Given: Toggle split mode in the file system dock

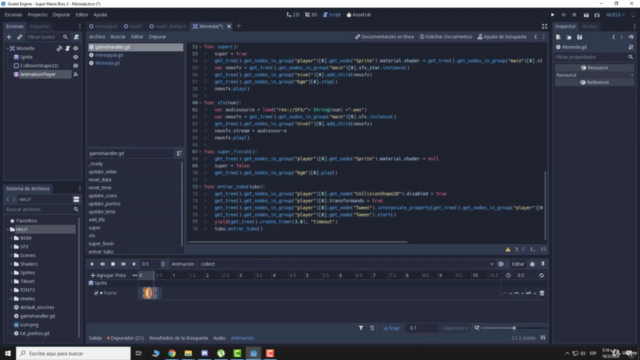Looking at the screenshot, I should (76, 199).
